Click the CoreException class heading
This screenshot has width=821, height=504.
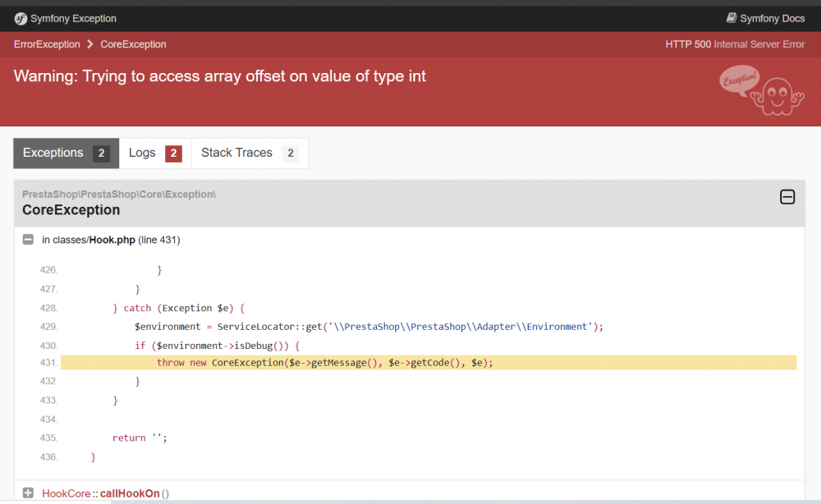point(71,210)
